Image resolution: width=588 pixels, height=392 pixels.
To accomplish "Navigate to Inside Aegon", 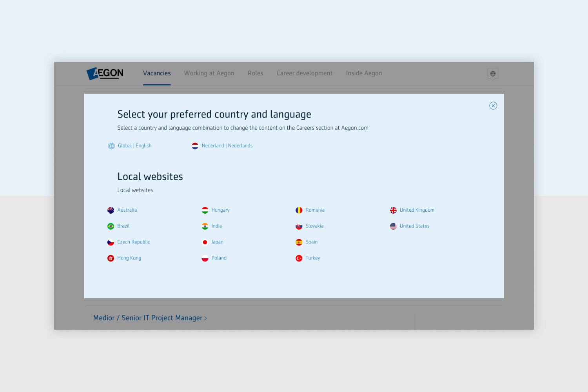I will click(x=364, y=73).
